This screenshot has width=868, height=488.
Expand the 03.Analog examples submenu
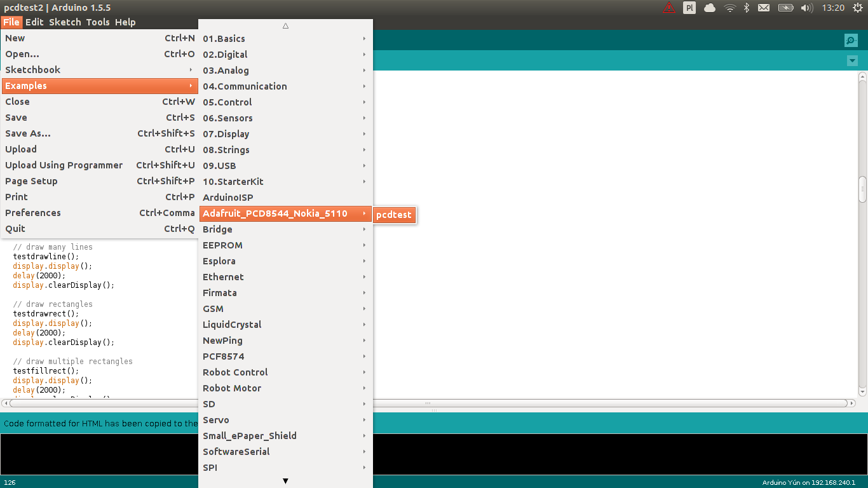[285, 71]
